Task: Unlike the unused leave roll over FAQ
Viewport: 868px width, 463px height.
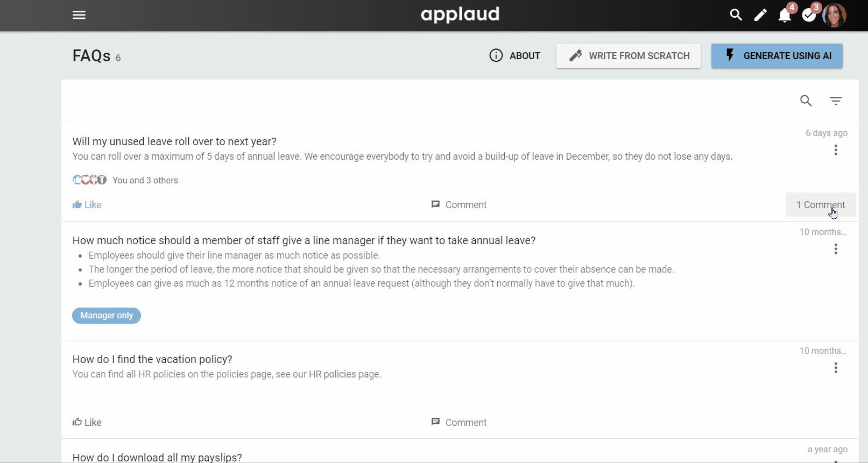Action: pos(87,204)
